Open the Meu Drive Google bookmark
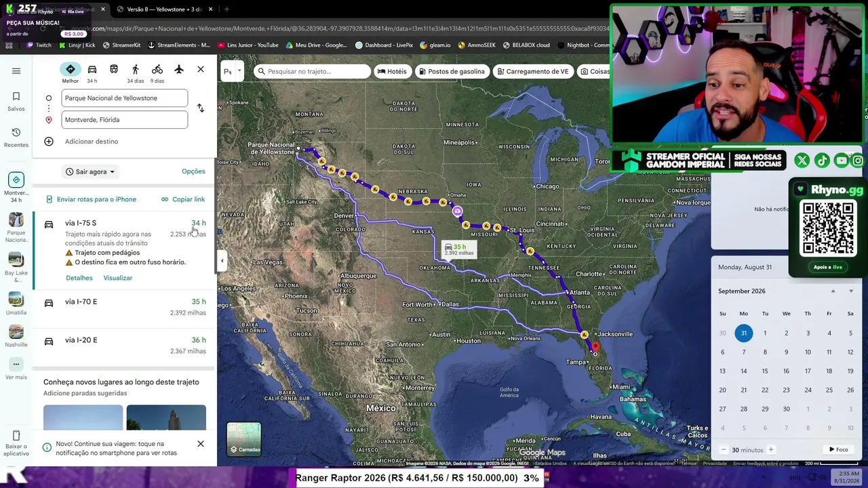This screenshot has height=488, width=868. pyautogui.click(x=316, y=45)
